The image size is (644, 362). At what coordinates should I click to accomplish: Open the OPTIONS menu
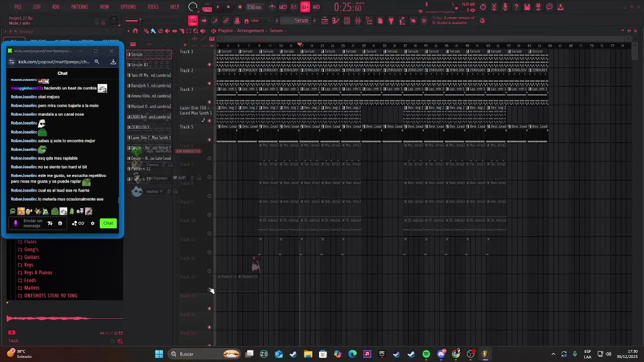(x=128, y=7)
